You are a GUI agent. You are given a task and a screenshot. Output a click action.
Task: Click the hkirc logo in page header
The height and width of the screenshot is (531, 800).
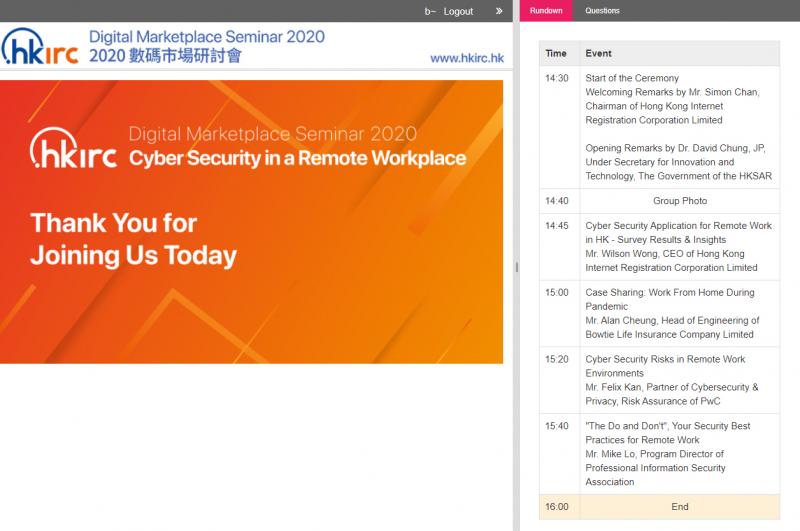coord(40,46)
